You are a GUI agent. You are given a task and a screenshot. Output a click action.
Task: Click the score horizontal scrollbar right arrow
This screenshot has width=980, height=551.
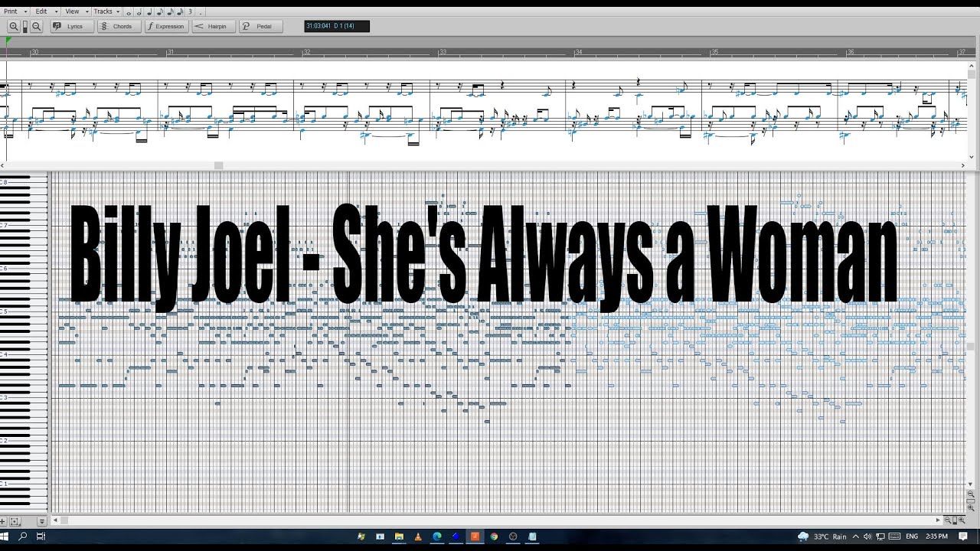(x=963, y=165)
